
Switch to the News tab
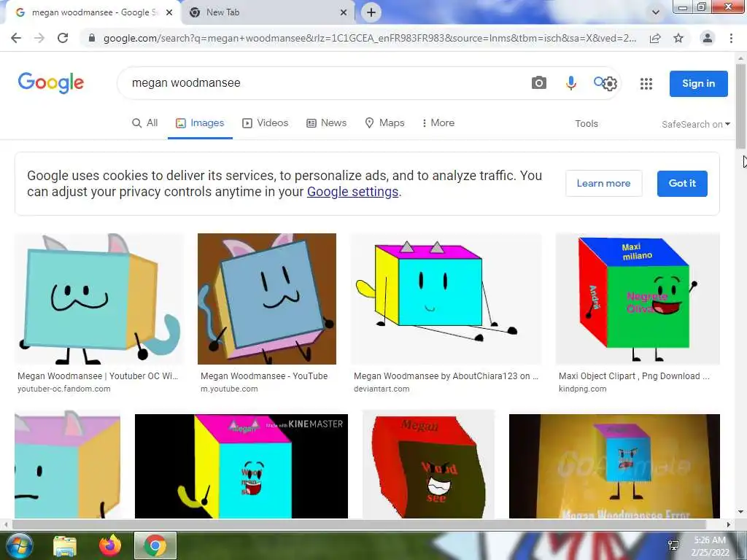(x=326, y=122)
